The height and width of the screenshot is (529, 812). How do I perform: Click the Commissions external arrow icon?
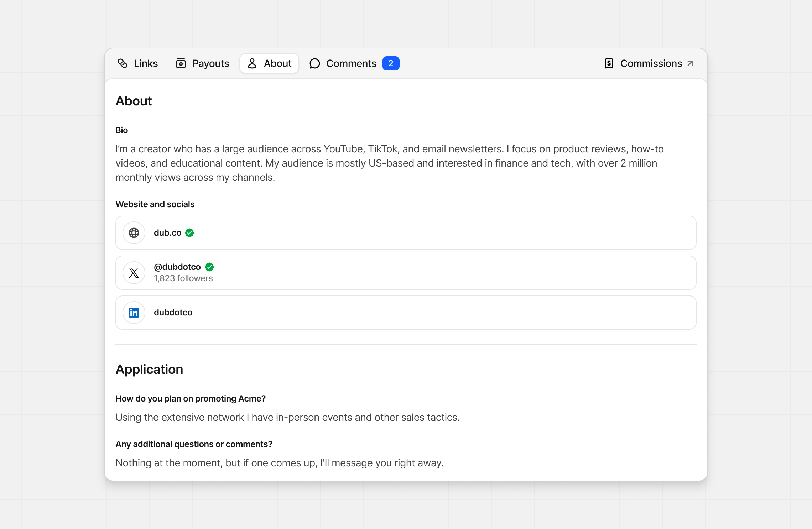690,63
